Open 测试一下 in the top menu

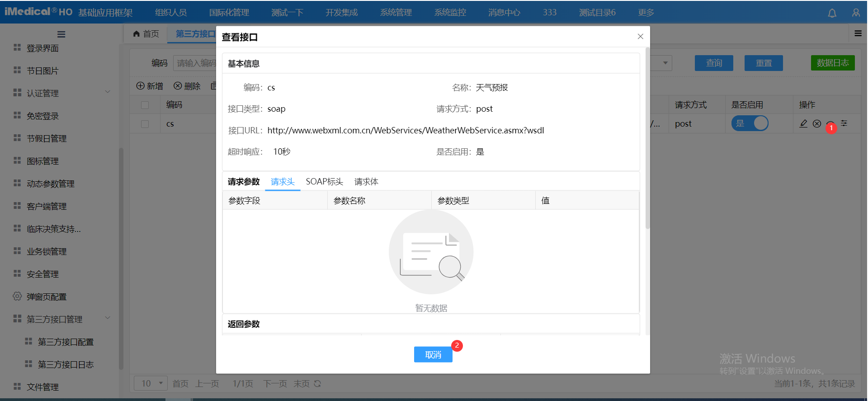click(x=288, y=13)
